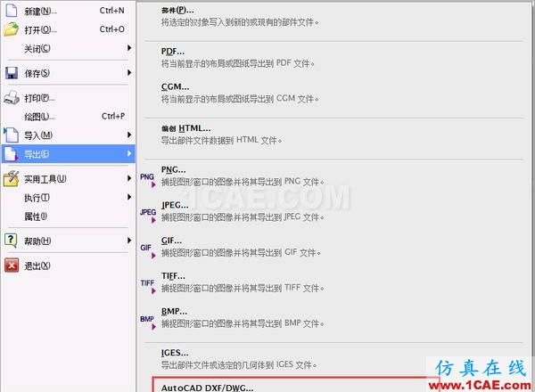The height and width of the screenshot is (392, 535).
Task: Click the BMP export icon
Action: tap(148, 322)
